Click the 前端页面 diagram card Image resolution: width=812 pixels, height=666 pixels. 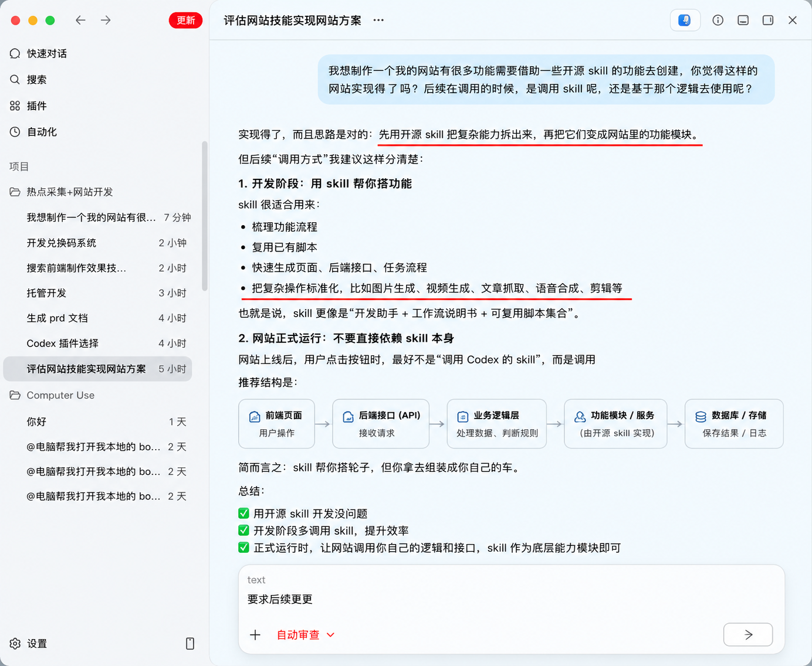(277, 424)
